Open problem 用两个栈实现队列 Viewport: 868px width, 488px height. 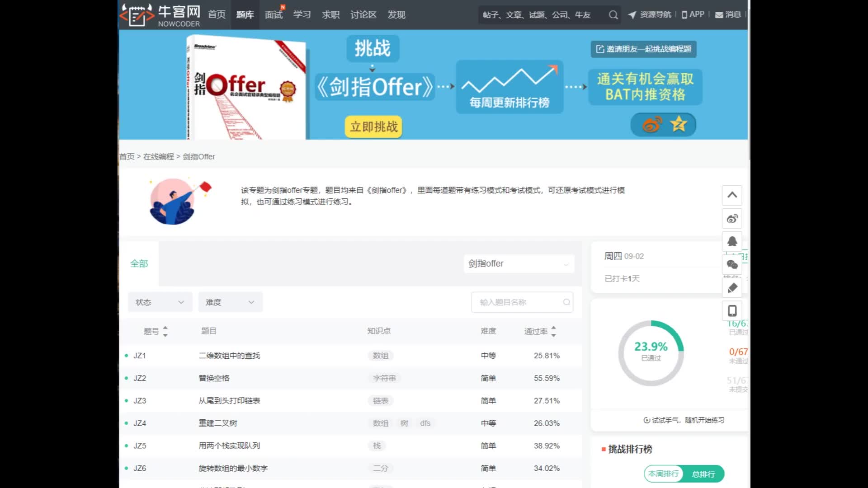pyautogui.click(x=229, y=446)
